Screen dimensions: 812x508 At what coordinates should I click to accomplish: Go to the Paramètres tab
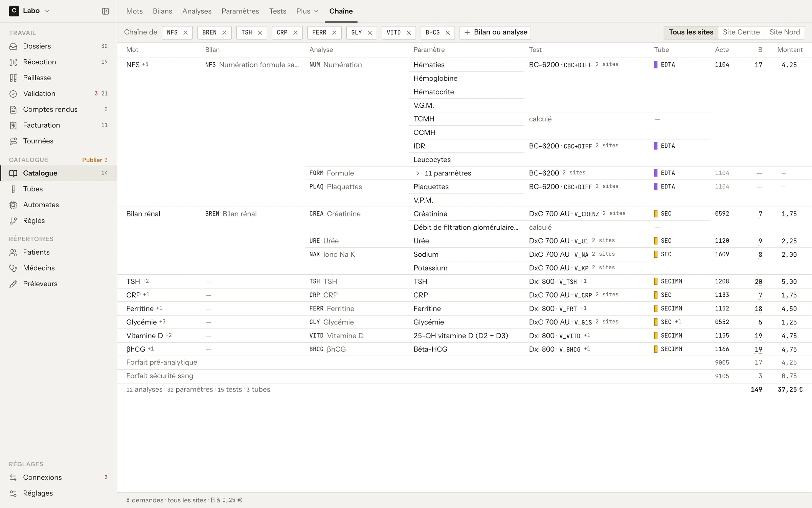[x=240, y=11]
